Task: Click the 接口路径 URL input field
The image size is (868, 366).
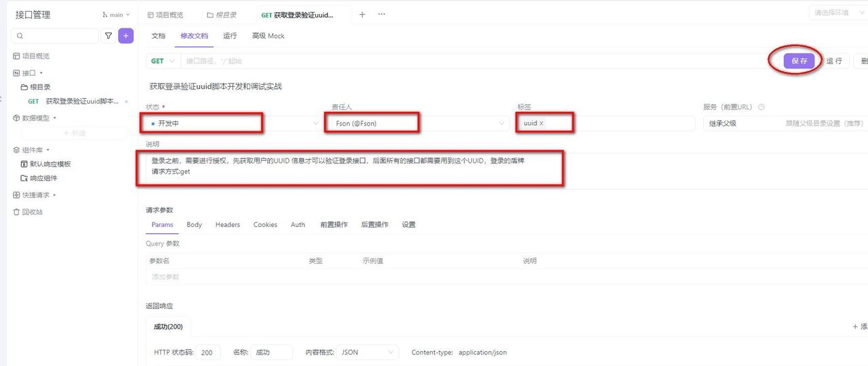Action: pyautogui.click(x=475, y=61)
